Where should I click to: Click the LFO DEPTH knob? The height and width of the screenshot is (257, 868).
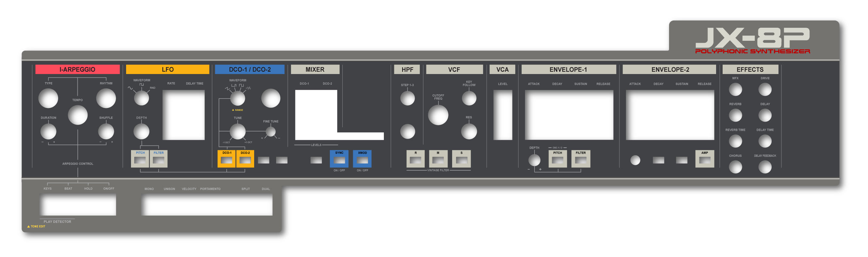[x=141, y=131]
